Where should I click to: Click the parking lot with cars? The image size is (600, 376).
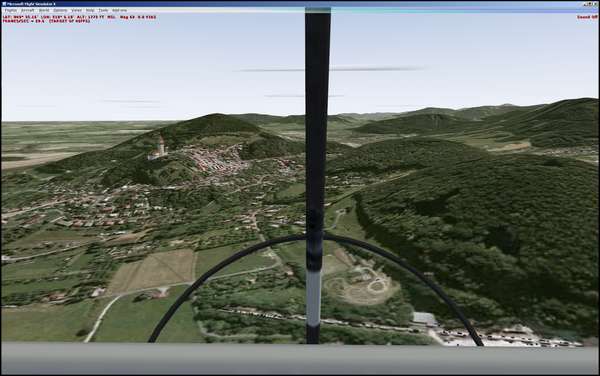pyautogui.click(x=505, y=336)
